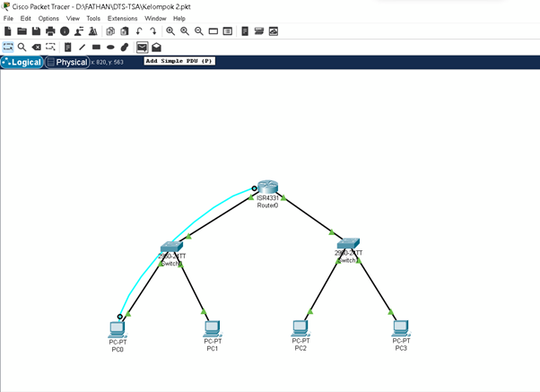Click the Add Simple PDU envelope
540x392 pixels.
click(x=143, y=48)
